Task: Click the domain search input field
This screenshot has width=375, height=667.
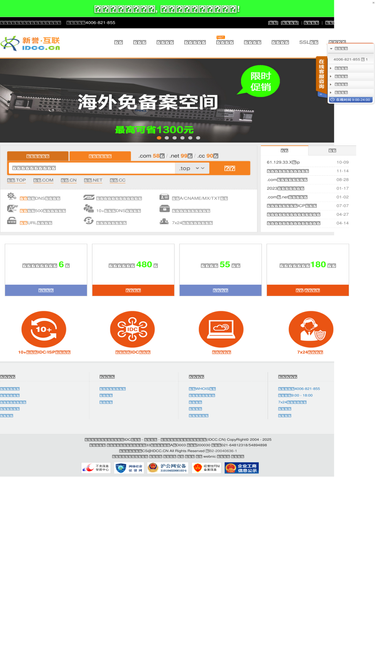Action: pos(92,168)
